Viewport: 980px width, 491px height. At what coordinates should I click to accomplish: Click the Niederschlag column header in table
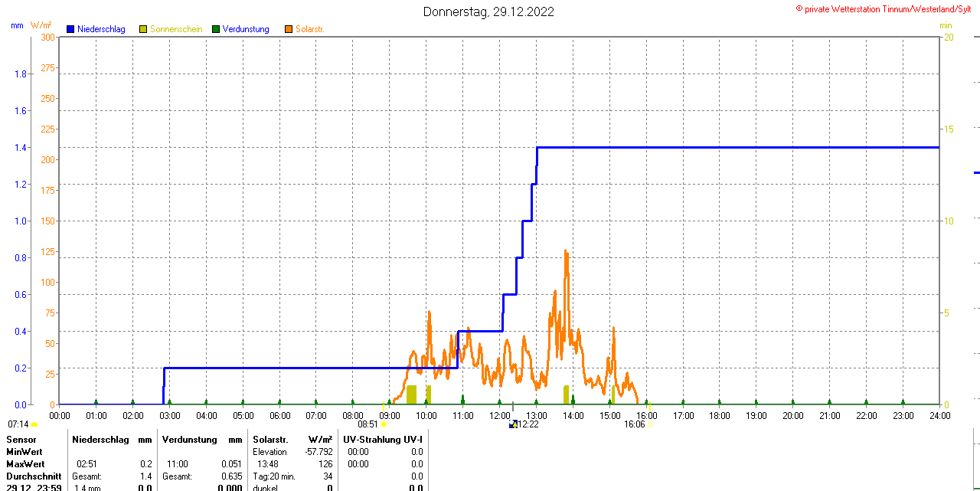click(100, 439)
